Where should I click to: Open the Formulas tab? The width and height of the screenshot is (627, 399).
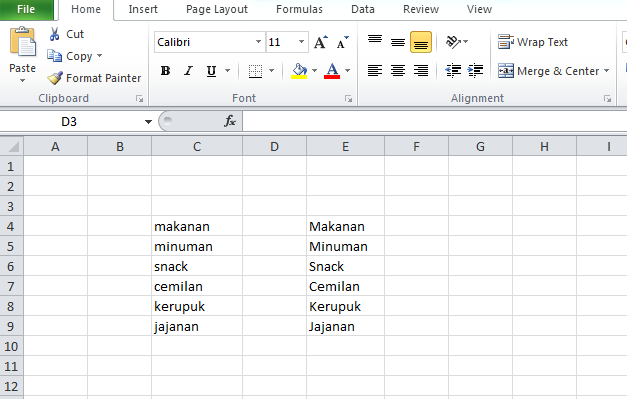coord(299,9)
